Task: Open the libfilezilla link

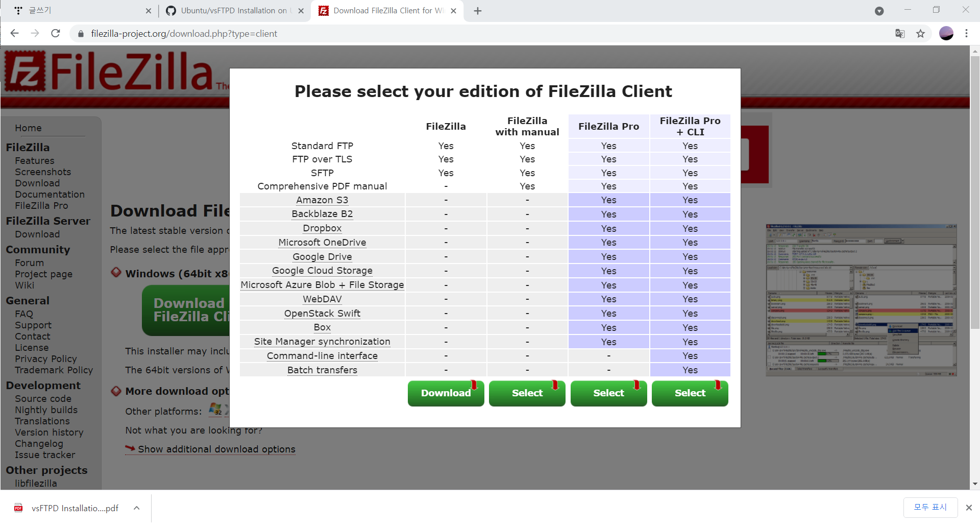Action: point(36,484)
